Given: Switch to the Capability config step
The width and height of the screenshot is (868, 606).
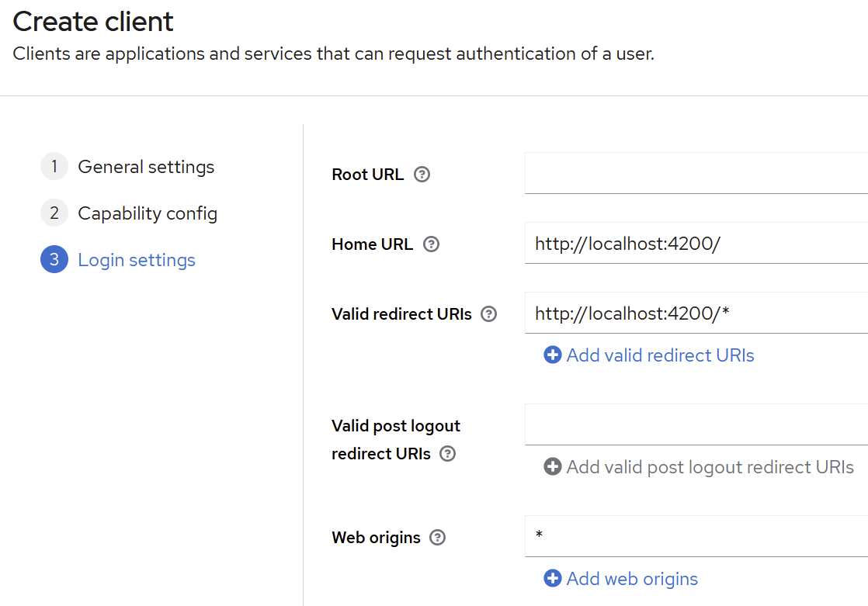Looking at the screenshot, I should (148, 213).
